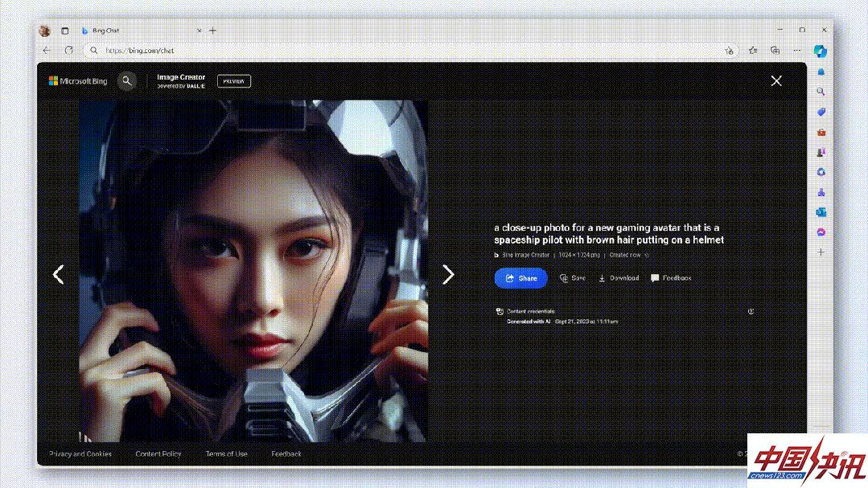The width and height of the screenshot is (868, 488).
Task: Open the sidebar Messenger icon
Action: click(x=821, y=232)
